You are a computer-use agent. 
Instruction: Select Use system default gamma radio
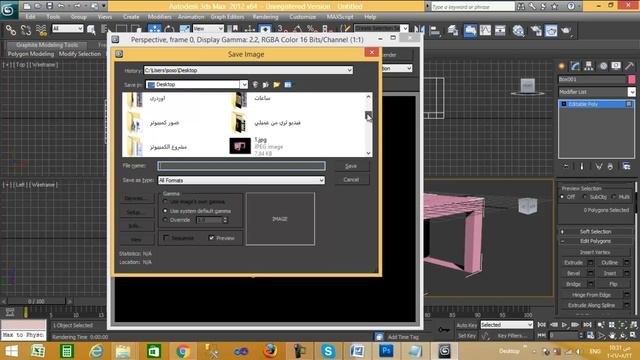click(165, 211)
